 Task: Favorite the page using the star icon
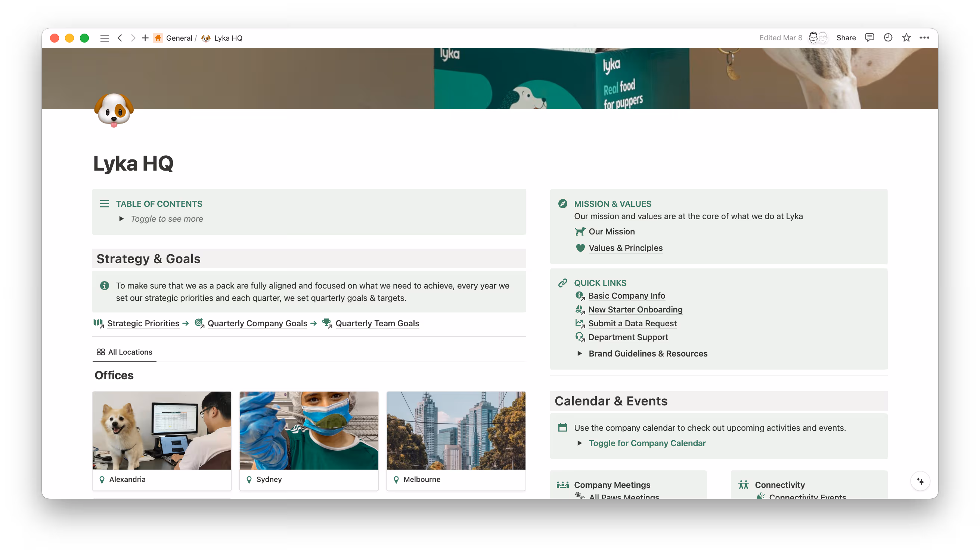906,37
